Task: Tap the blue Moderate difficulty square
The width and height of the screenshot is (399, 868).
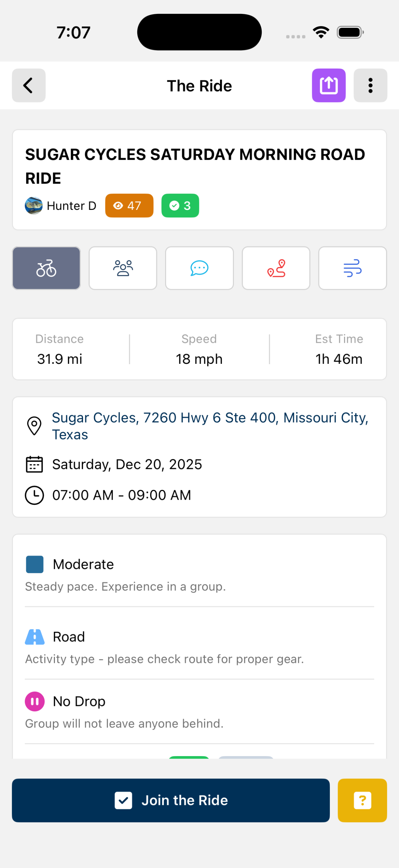Action: [x=35, y=564]
